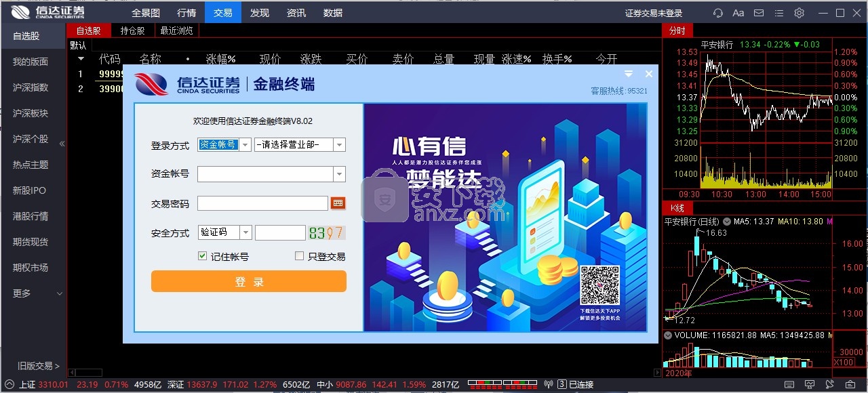Click the round toggle beside 平安银行(日线)
This screenshot has height=393, width=868.
point(727,222)
